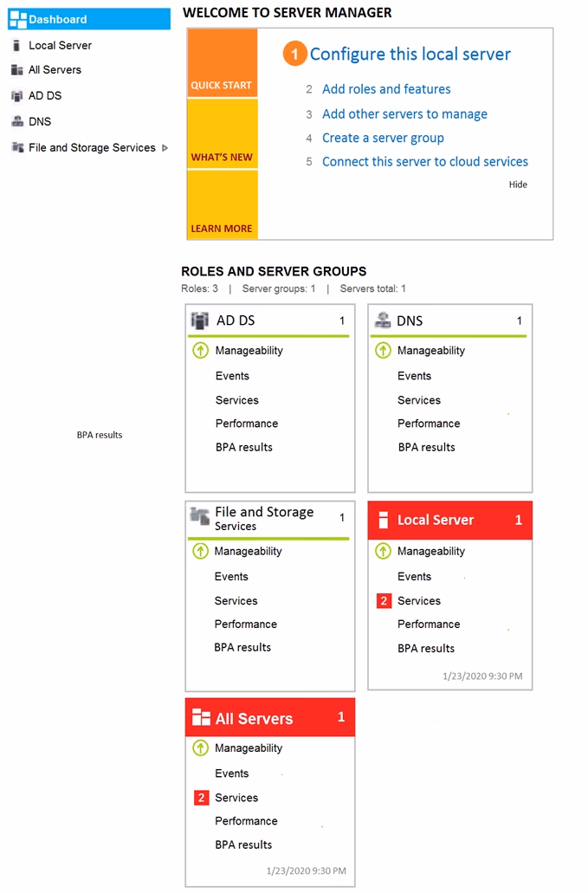This screenshot has height=893, width=588.
Task: Open the Dashboard sidebar item
Action: click(x=89, y=19)
